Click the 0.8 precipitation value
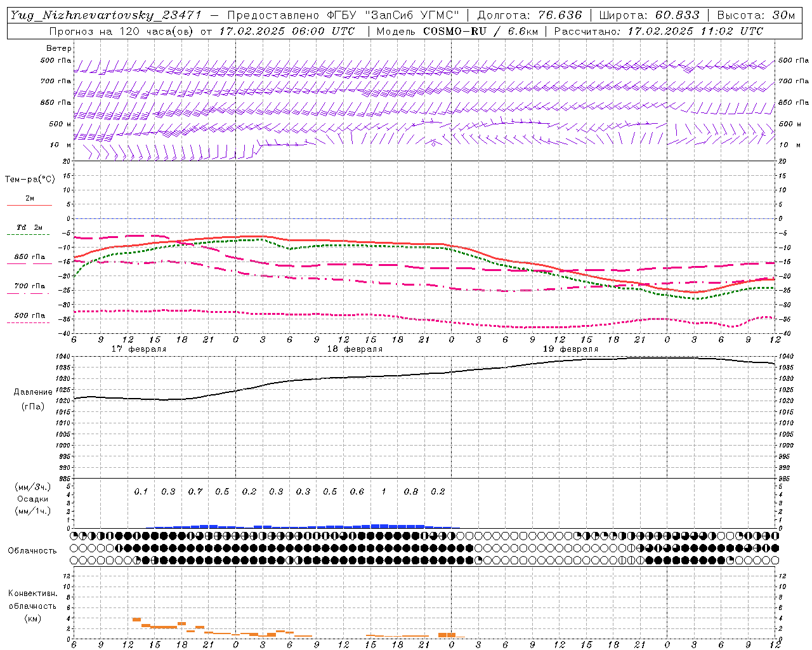The width and height of the screenshot is (812, 650). [x=411, y=491]
